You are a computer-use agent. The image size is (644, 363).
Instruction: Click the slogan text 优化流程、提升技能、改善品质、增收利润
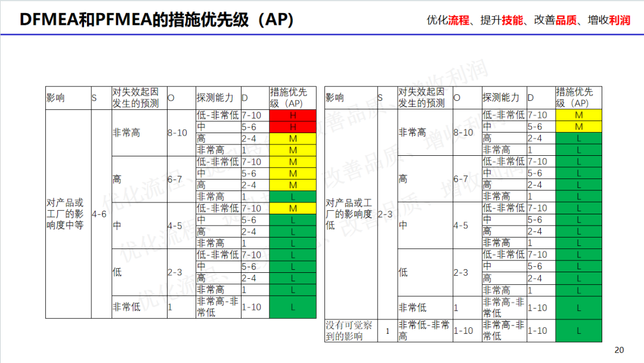tap(528, 20)
